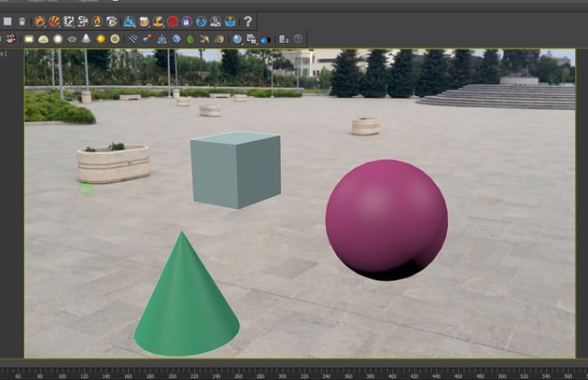
Task: Click the glossy blue sphere material icon
Action: [x=237, y=39]
